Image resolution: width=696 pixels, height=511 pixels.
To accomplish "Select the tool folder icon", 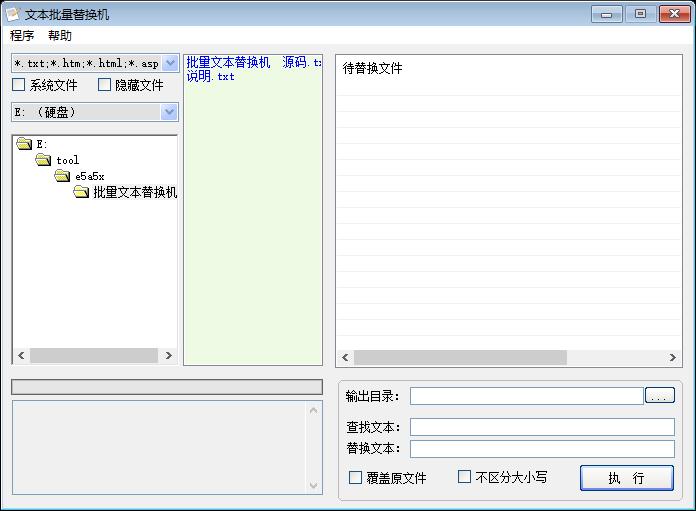I will 44,159.
